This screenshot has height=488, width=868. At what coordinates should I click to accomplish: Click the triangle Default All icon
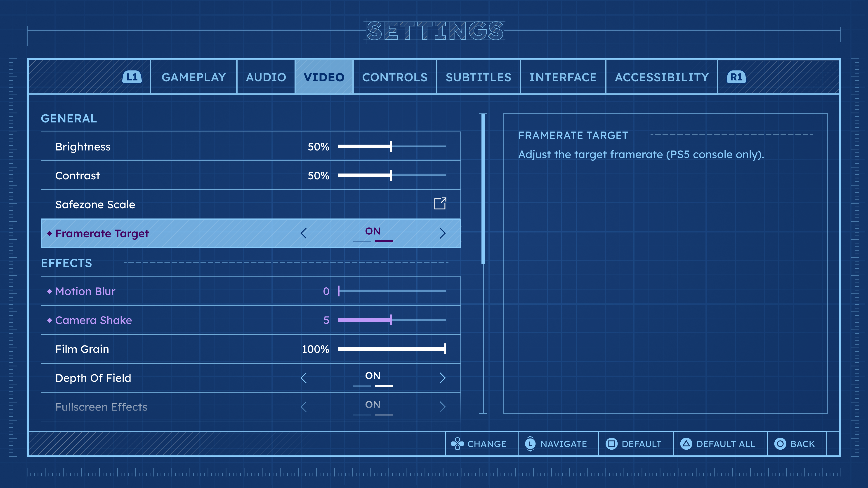tap(686, 444)
